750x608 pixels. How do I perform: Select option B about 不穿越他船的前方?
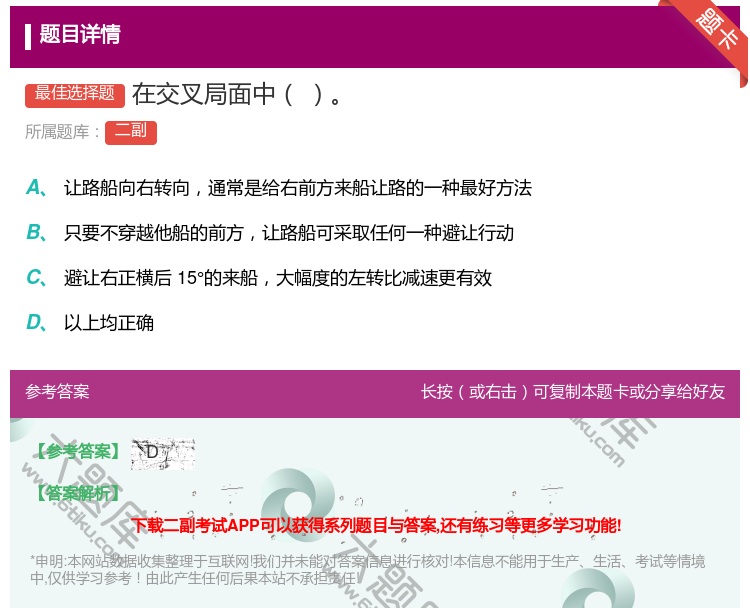pyautogui.click(x=270, y=233)
